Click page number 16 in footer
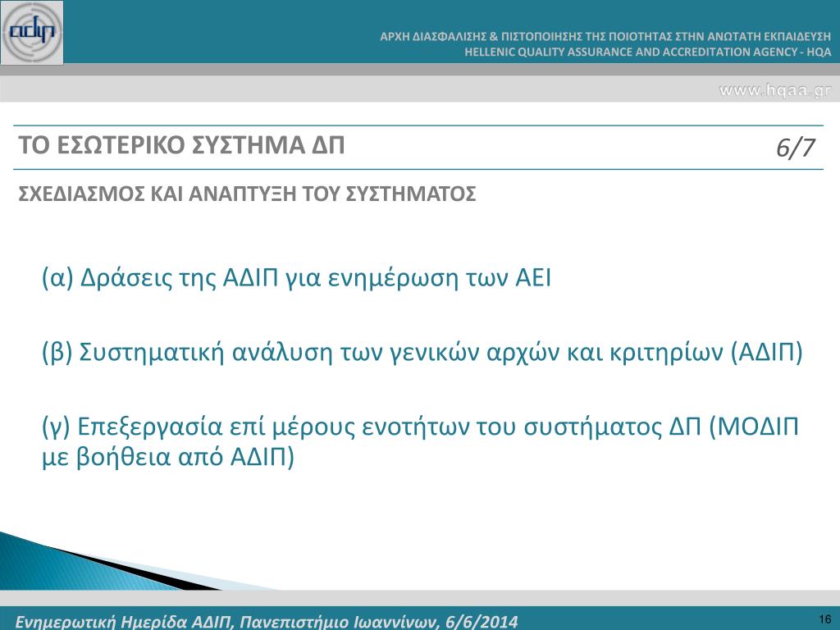This screenshot has height=630, width=840. (825, 619)
